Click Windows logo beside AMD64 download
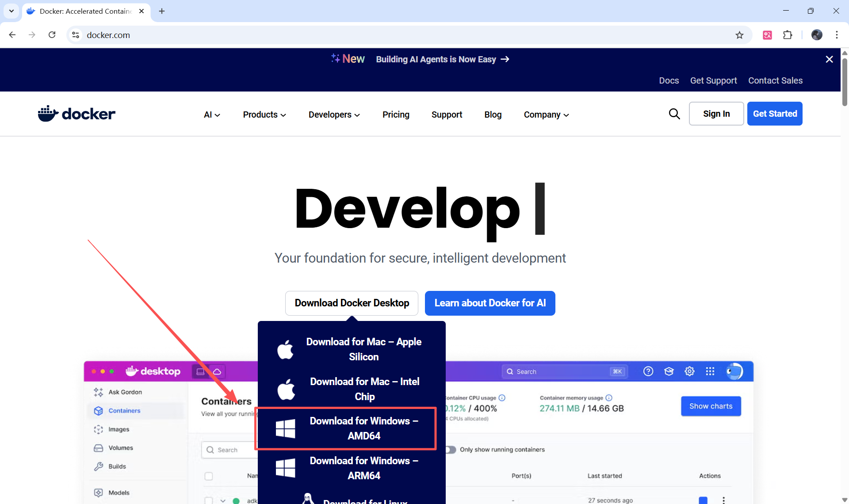This screenshot has width=849, height=504. coord(285,428)
